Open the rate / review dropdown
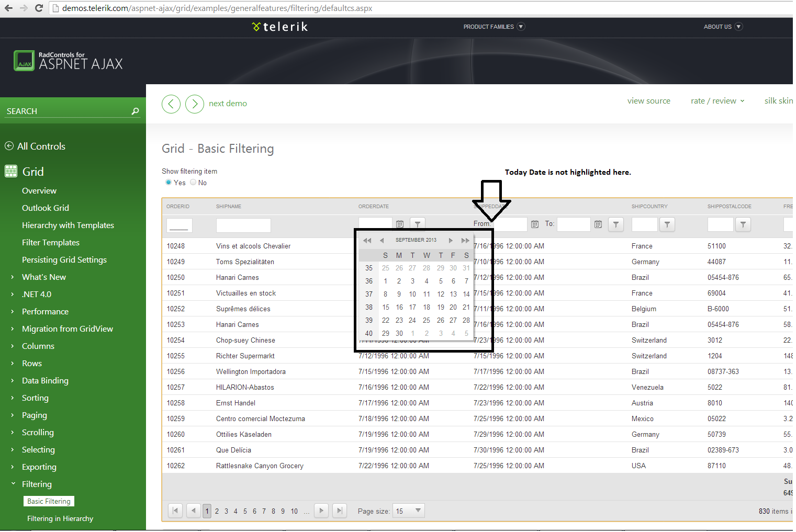This screenshot has height=532, width=796. click(x=717, y=101)
